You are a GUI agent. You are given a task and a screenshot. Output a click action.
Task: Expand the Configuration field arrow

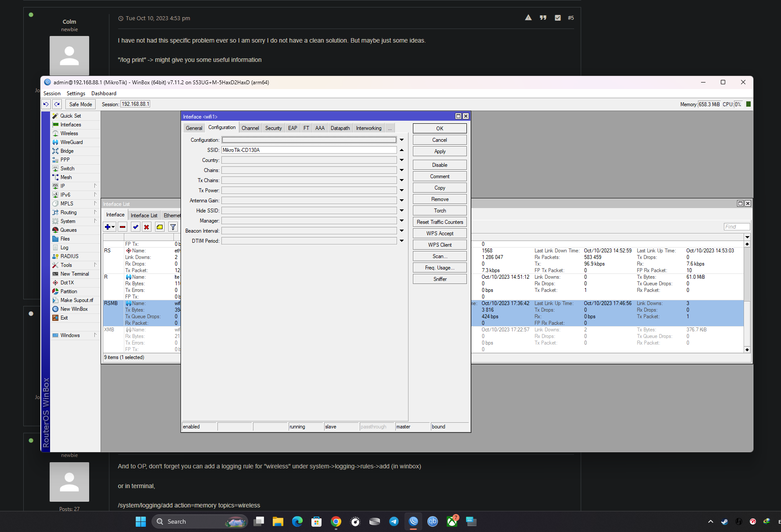pyautogui.click(x=401, y=140)
